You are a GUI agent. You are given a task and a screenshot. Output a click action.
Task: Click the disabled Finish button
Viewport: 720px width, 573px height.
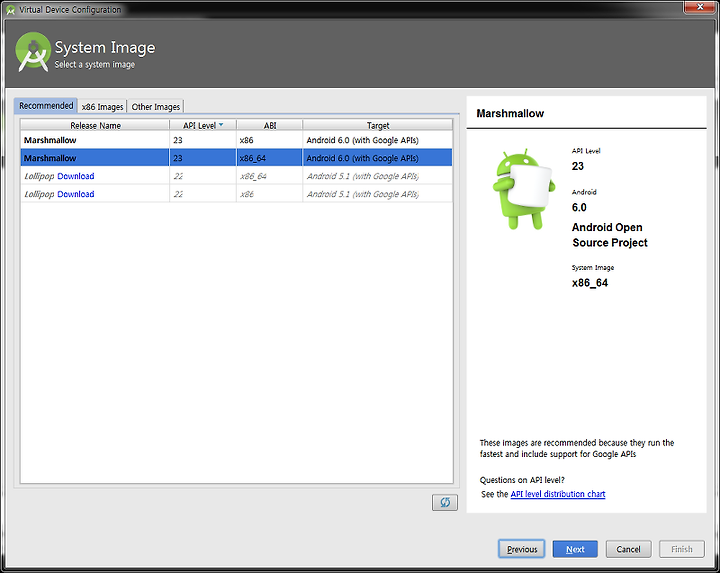tap(681, 549)
